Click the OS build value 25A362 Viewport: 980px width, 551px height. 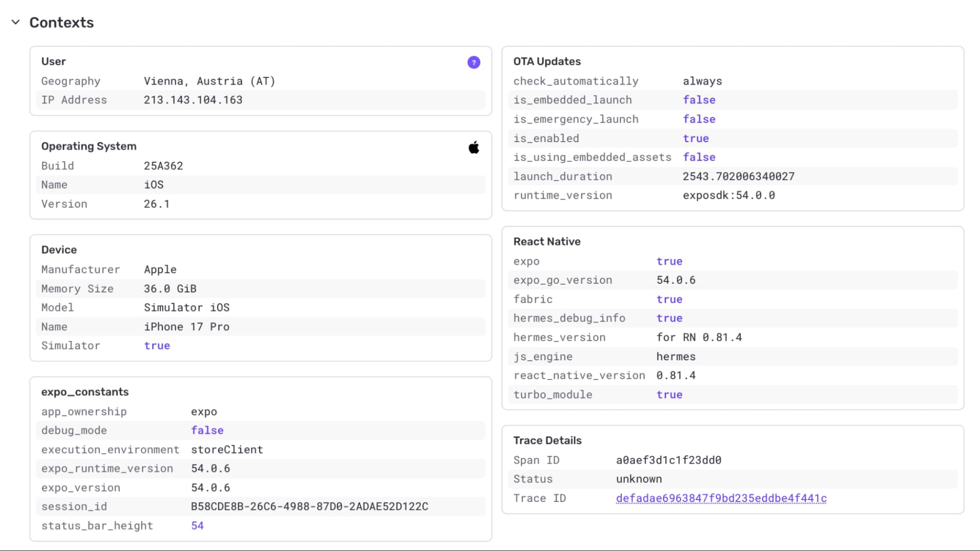tap(163, 166)
